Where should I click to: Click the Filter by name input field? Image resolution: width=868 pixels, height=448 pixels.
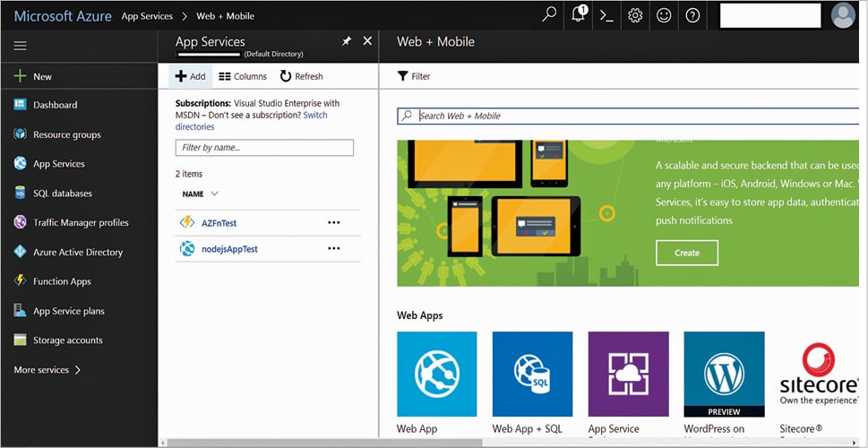(x=264, y=148)
